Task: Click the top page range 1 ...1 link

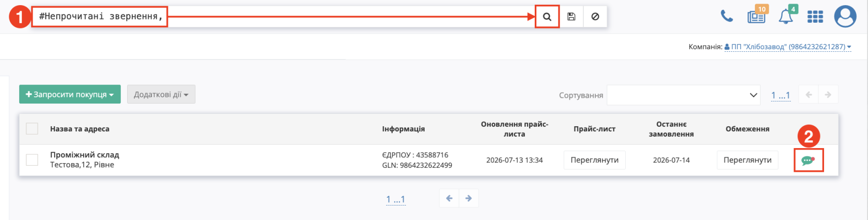Action: 781,95
